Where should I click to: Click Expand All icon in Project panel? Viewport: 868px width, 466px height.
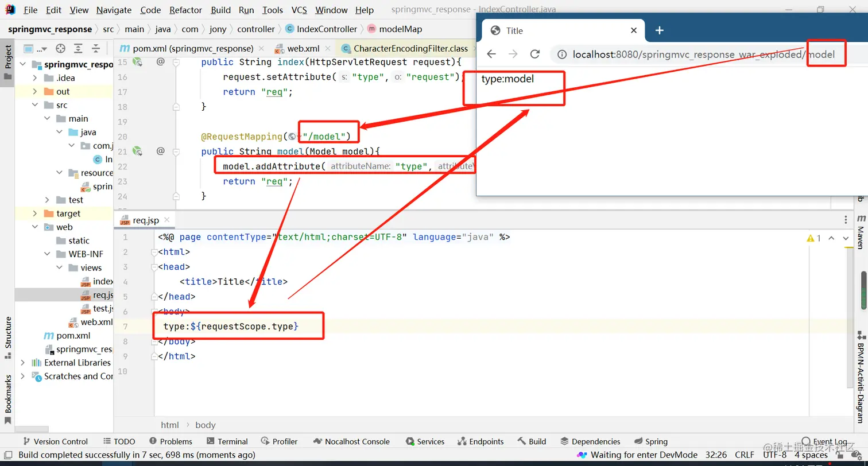[78, 48]
